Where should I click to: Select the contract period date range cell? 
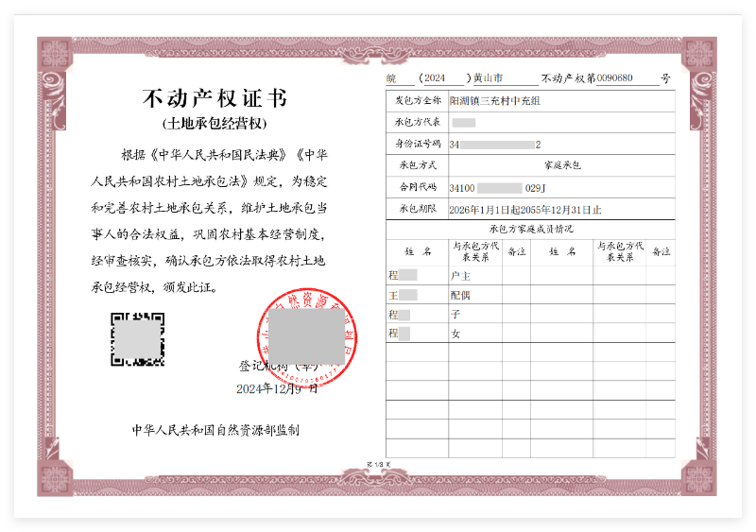pyautogui.click(x=524, y=209)
